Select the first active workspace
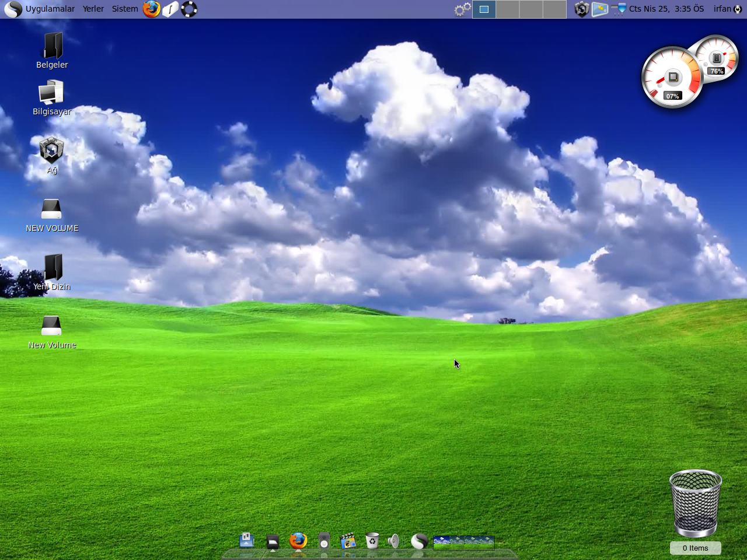The image size is (747, 560). click(484, 9)
